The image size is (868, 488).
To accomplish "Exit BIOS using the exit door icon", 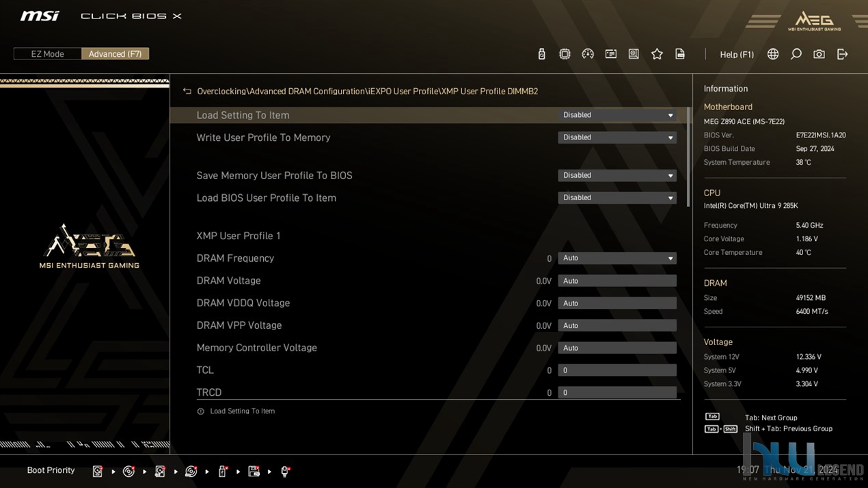I will pos(842,54).
